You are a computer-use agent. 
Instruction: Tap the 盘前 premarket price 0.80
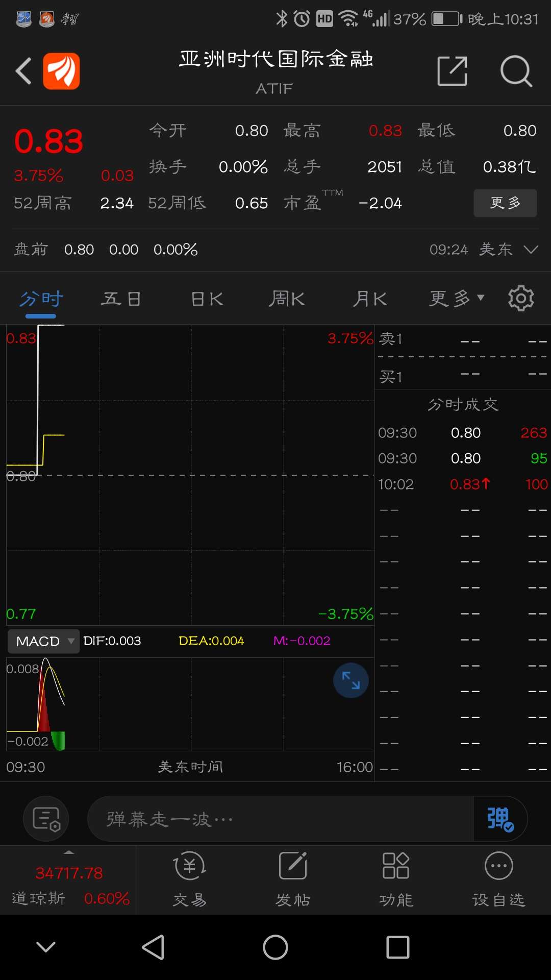tap(79, 250)
